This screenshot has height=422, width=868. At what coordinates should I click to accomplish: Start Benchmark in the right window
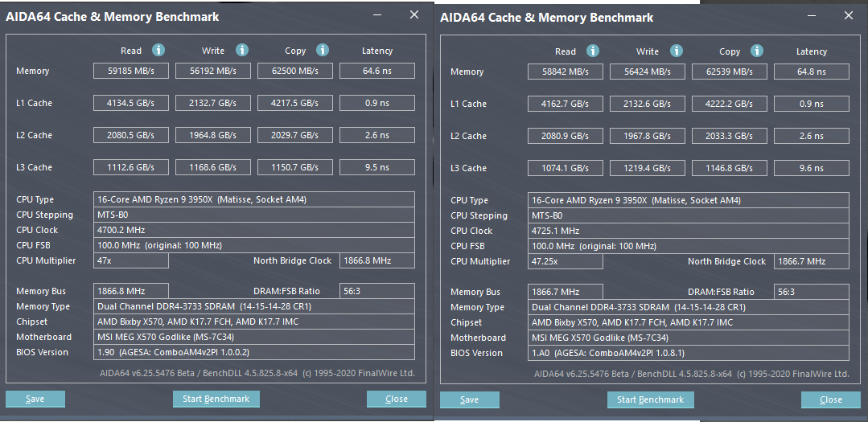651,399
